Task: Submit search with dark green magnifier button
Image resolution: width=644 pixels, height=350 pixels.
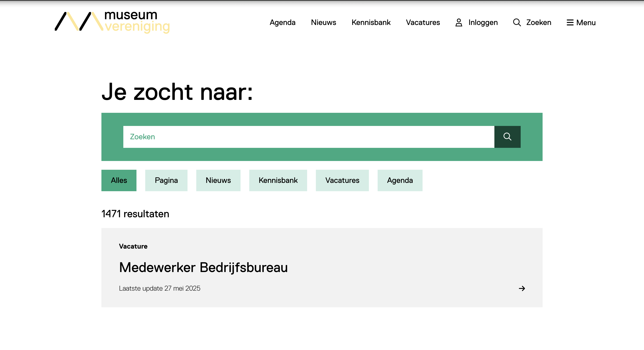Action: coord(507,137)
